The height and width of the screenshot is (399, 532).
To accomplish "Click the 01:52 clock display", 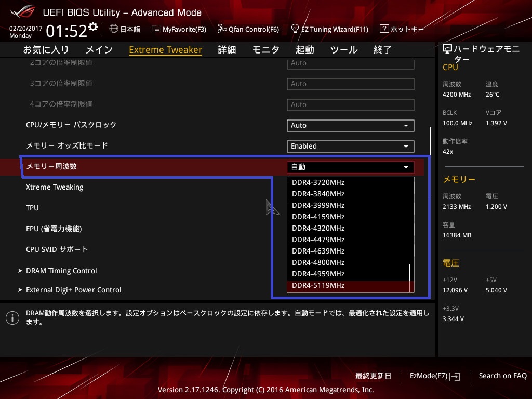I will [x=66, y=31].
